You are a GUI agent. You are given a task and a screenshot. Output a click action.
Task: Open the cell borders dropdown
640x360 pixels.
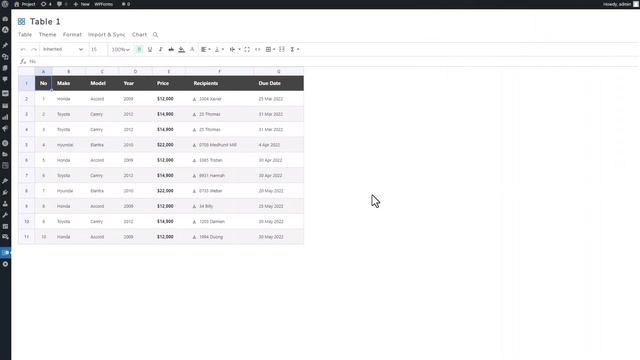click(x=270, y=49)
